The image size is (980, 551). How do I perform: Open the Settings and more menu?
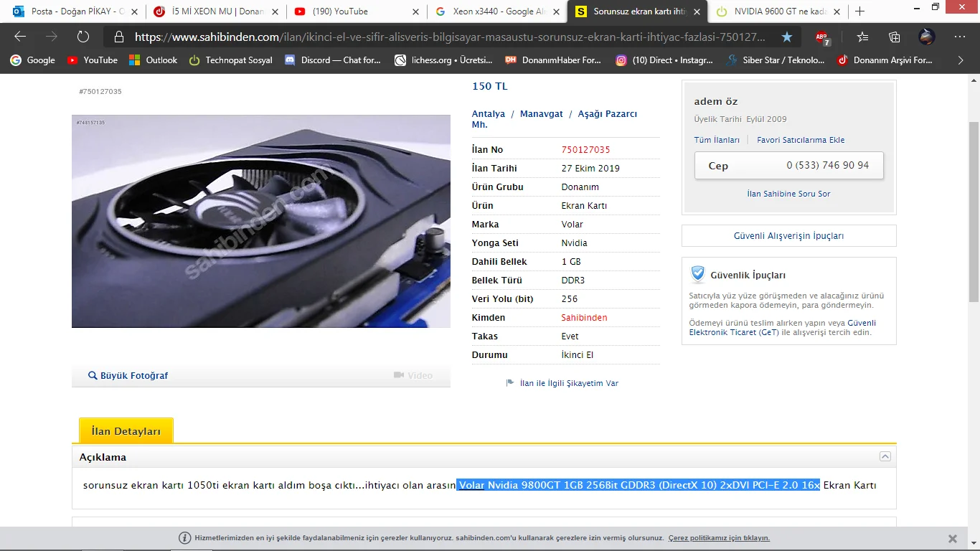960,37
